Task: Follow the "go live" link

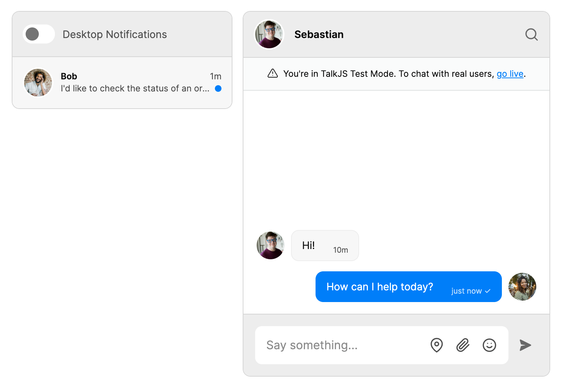Action: point(510,74)
